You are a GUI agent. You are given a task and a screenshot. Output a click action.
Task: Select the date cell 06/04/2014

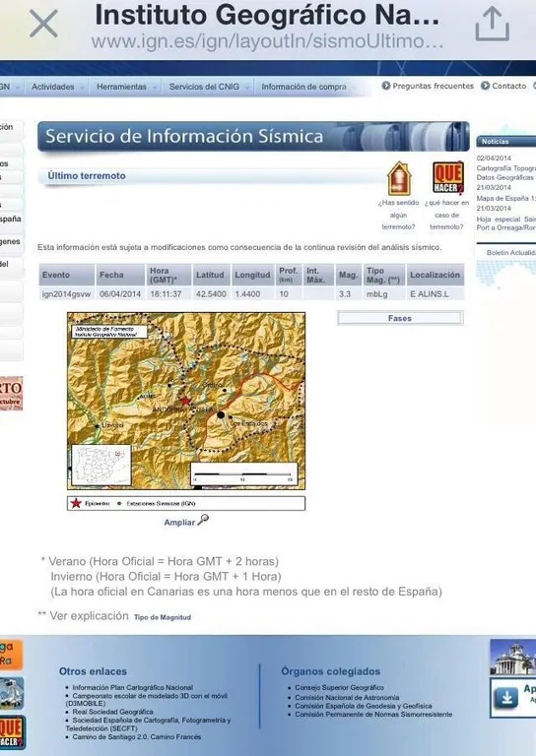coord(120,293)
